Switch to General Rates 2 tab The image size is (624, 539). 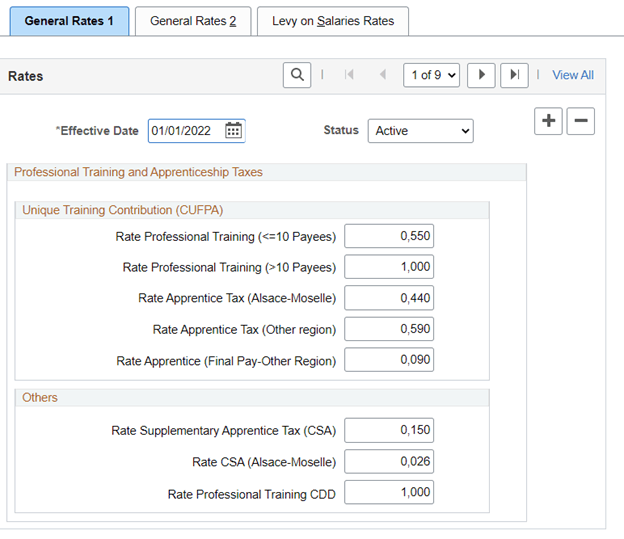click(x=193, y=21)
